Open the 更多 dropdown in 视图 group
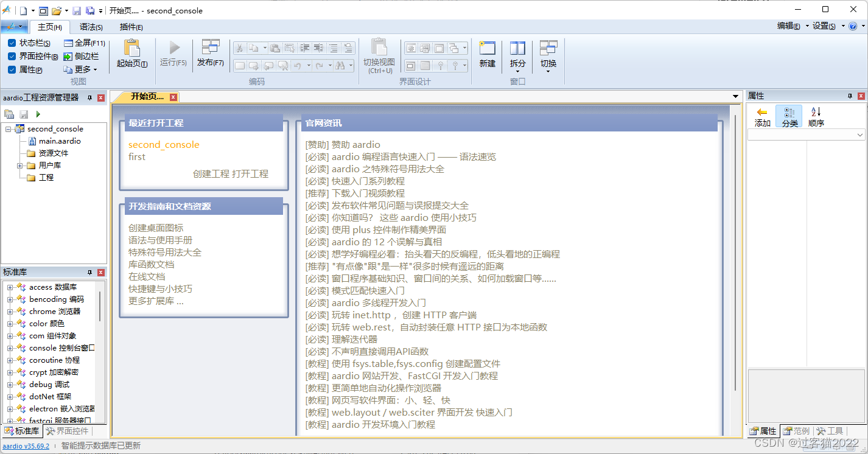 click(x=81, y=69)
